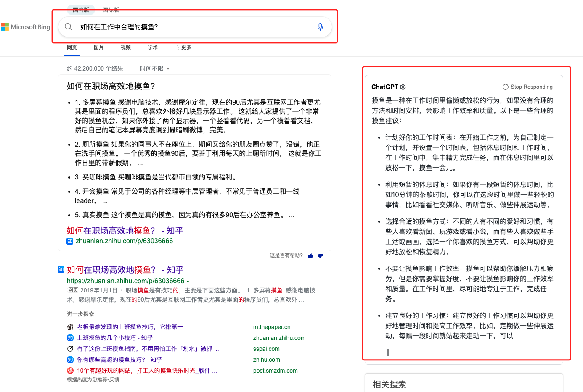Open the 时间不限 time filter dropdown
583x392 pixels.
tap(155, 68)
